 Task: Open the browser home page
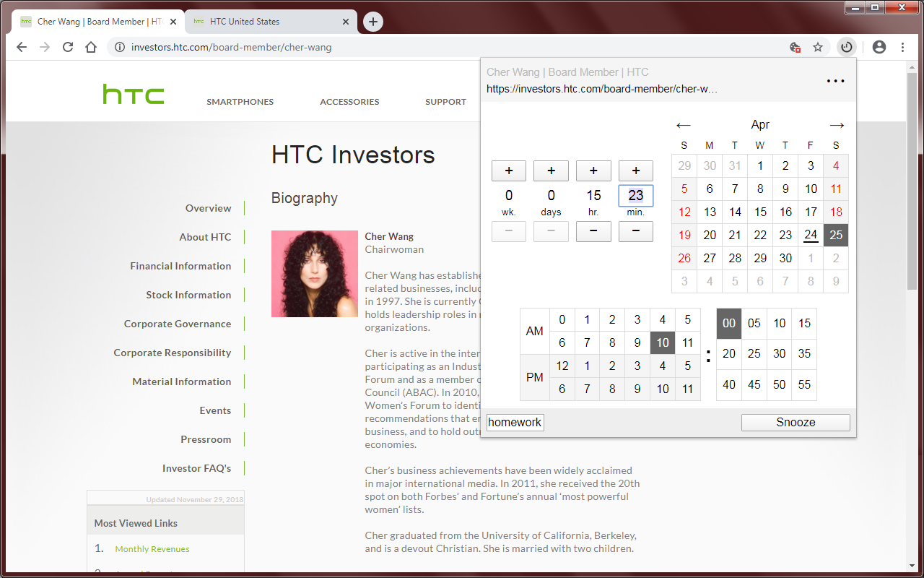point(91,47)
